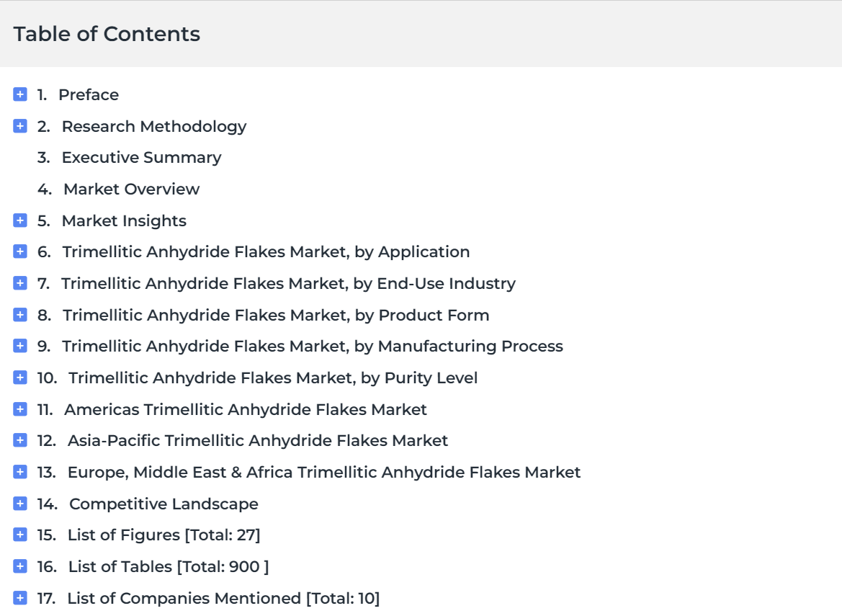842x616 pixels.
Task: Click plus icon next to Manufacturing Process
Action: click(20, 346)
